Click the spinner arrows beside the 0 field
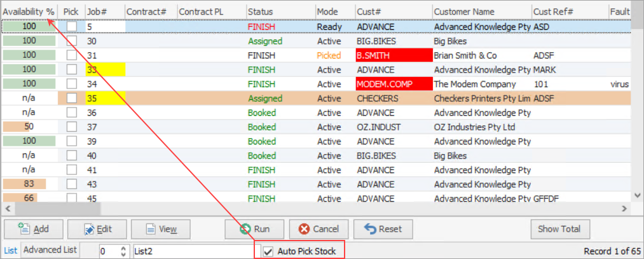 [x=123, y=251]
